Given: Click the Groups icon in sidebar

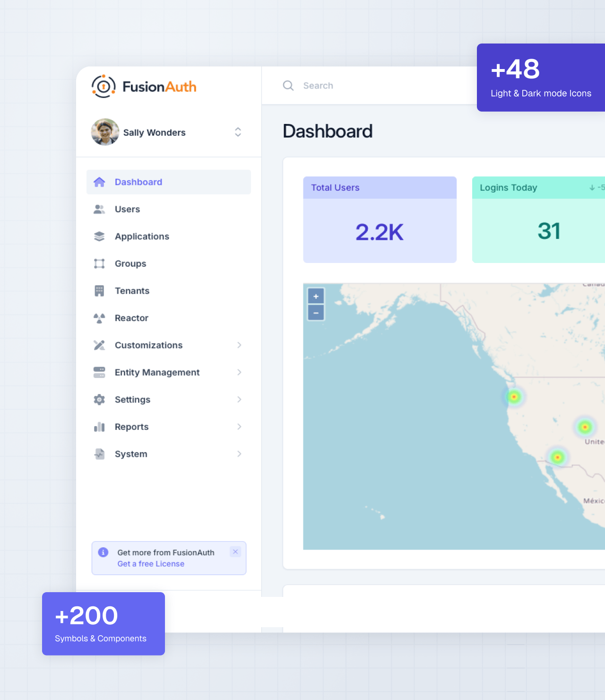Looking at the screenshot, I should tap(99, 263).
